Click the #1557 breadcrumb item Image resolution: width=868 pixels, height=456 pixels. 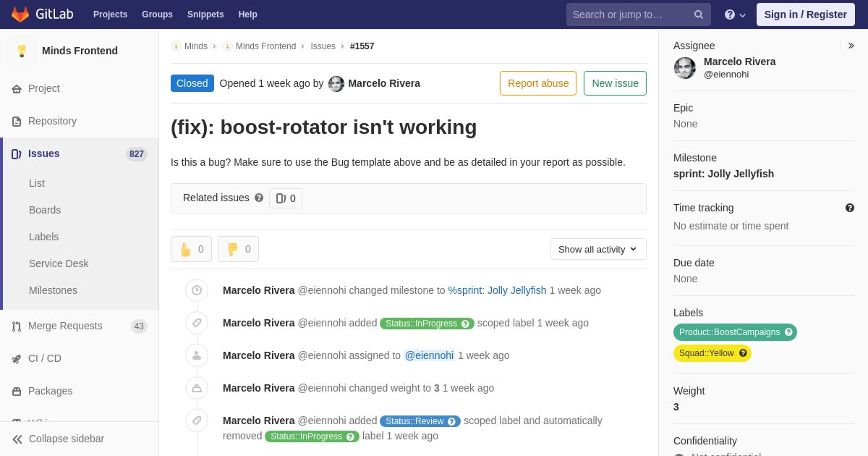(362, 46)
